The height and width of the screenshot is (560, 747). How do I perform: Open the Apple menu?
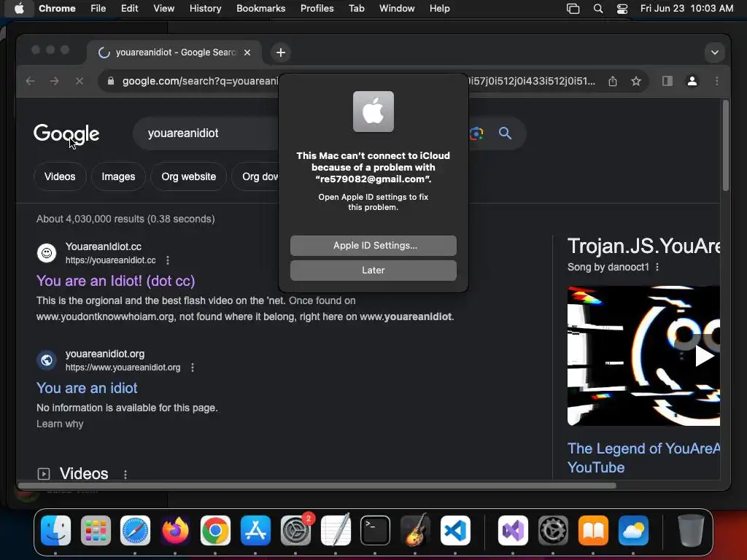tap(19, 9)
